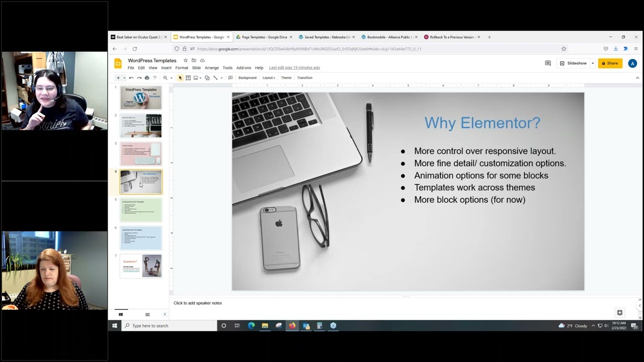Image resolution: width=644 pixels, height=362 pixels.
Task: Open comment history icon near Slideshow
Action: pyautogui.click(x=548, y=63)
